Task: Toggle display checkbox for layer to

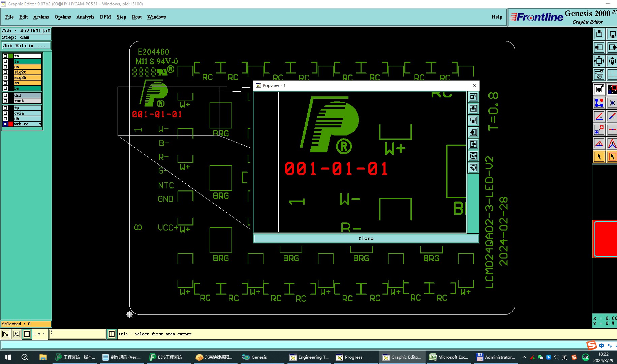Action: (x=5, y=56)
